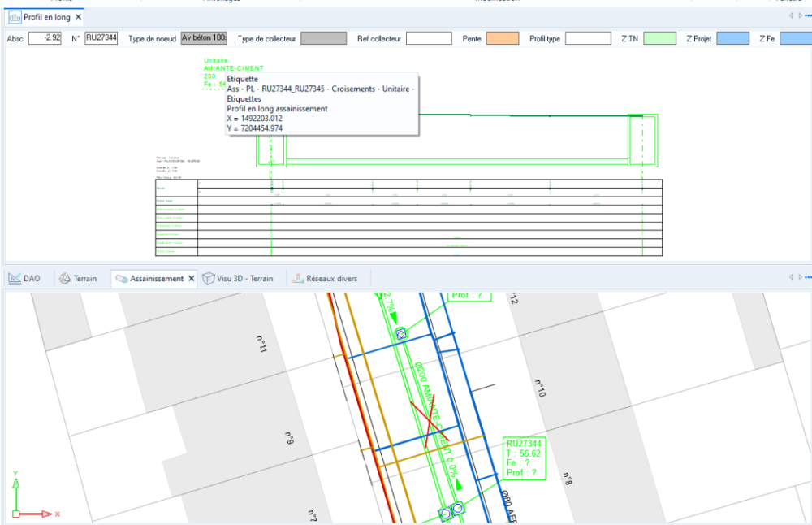
Task: Click the Absc input field
Action: coord(45,38)
